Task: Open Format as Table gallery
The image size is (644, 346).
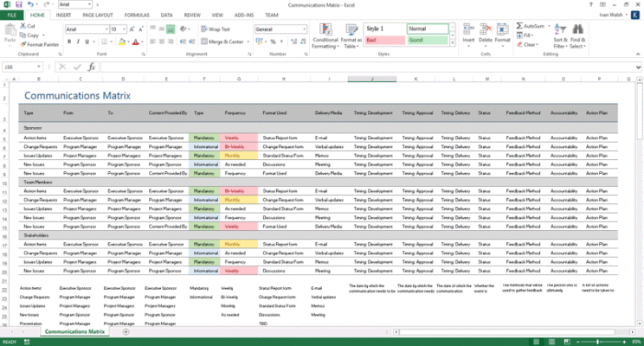Action: click(x=351, y=36)
